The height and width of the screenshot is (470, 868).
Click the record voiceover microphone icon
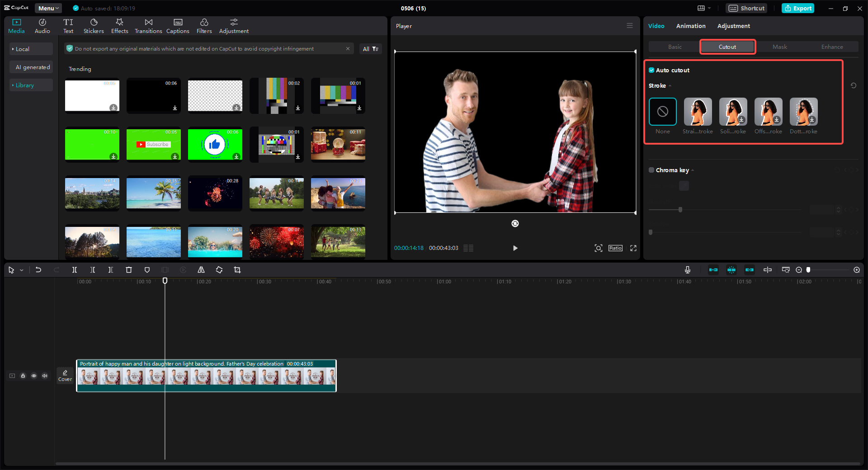[687, 270]
